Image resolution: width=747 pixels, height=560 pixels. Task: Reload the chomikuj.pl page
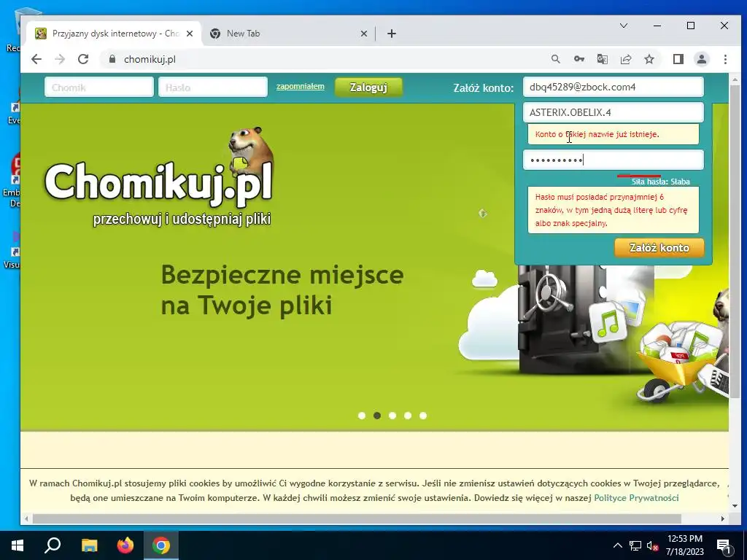point(83,59)
